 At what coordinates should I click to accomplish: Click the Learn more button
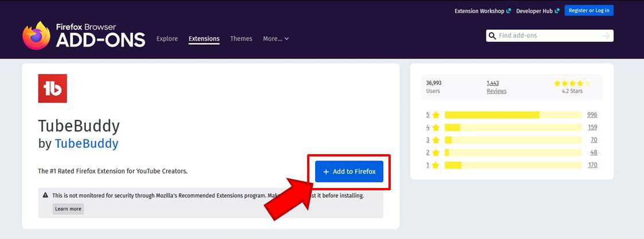tap(68, 209)
